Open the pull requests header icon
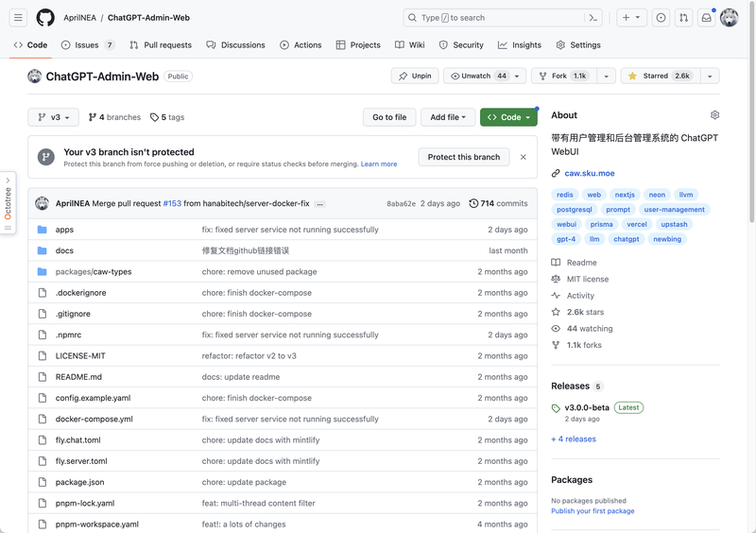756x533 pixels. [683, 18]
